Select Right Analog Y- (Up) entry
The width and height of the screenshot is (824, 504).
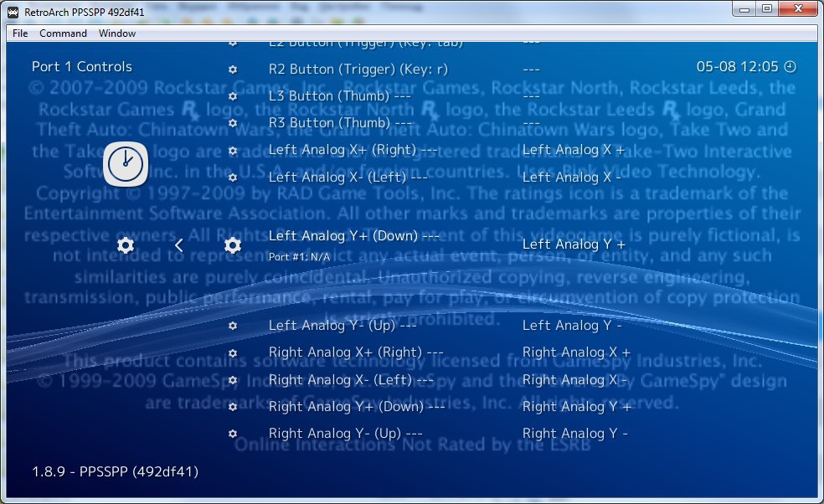345,433
